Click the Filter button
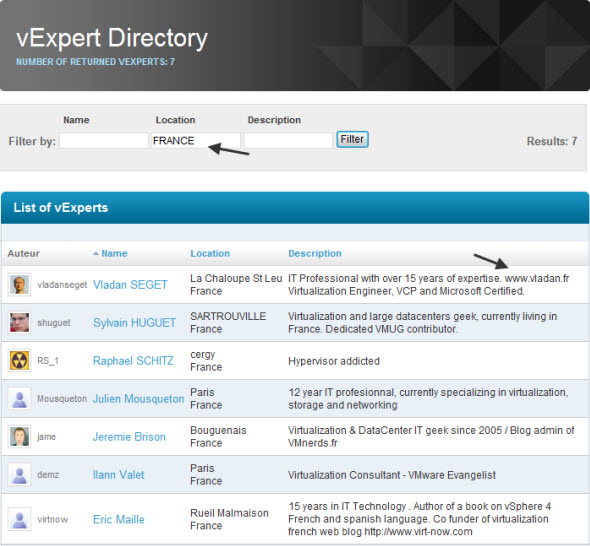This screenshot has width=590, height=546. coord(352,140)
